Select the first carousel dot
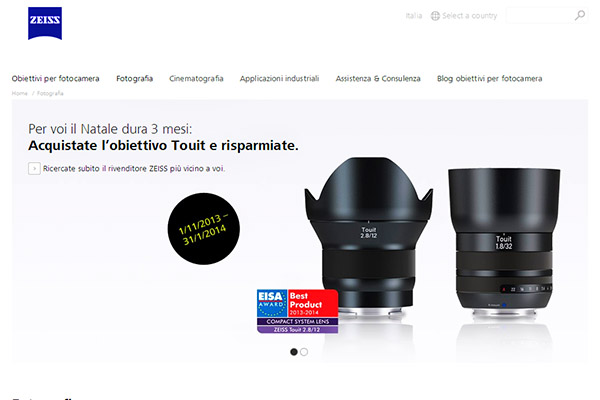The width and height of the screenshot is (600, 400). tap(294, 352)
